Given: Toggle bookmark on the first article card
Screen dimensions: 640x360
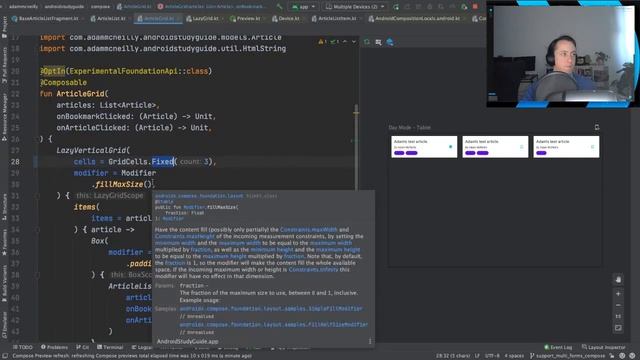Looking at the screenshot, I should 451,147.
